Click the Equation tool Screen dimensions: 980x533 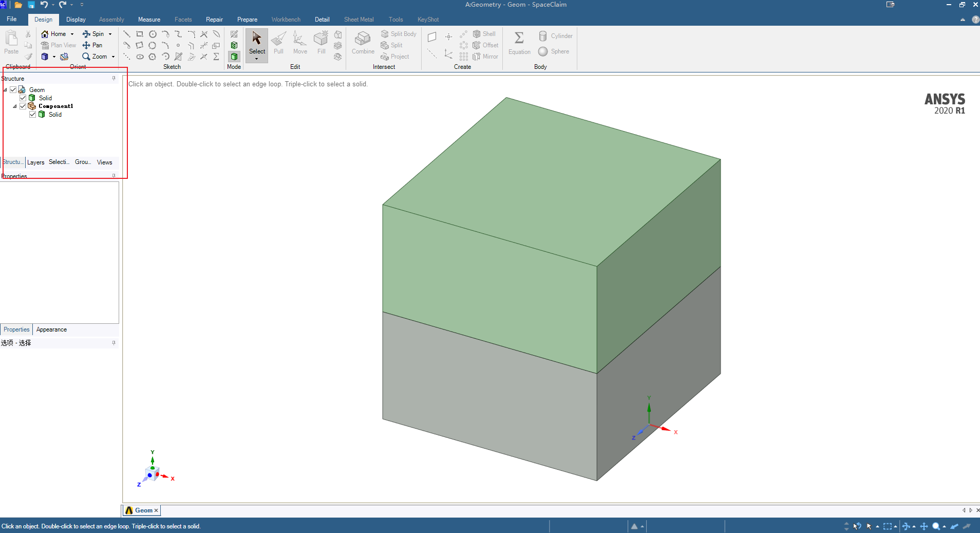(519, 43)
